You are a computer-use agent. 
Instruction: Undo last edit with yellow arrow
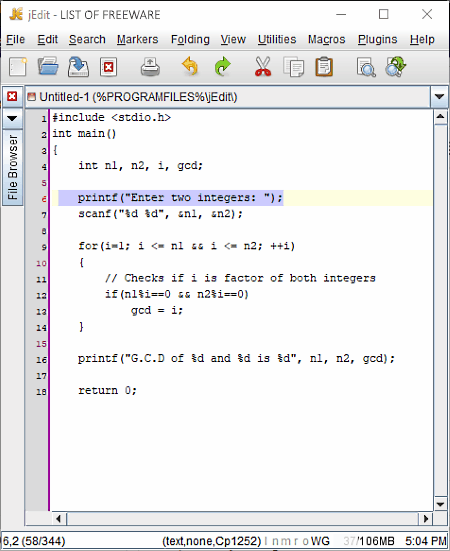(190, 66)
